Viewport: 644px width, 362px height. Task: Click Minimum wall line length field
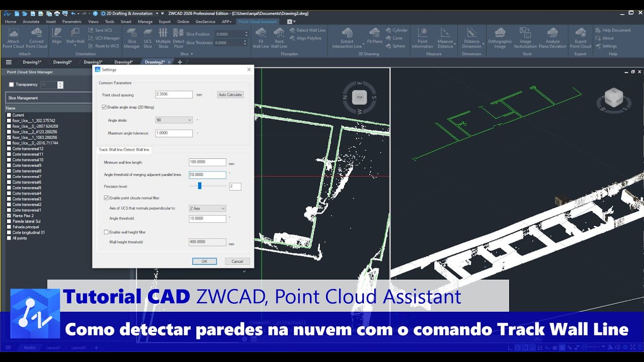click(207, 162)
